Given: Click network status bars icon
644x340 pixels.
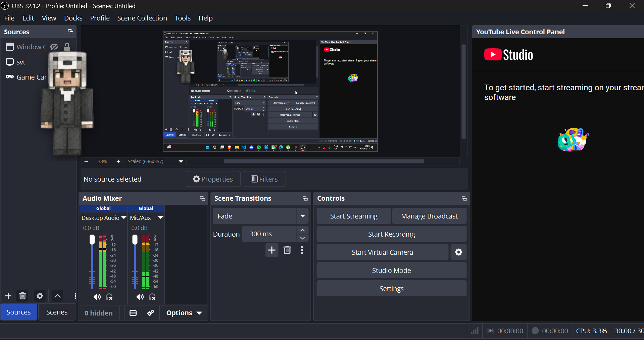Looking at the screenshot, I should click(x=475, y=331).
